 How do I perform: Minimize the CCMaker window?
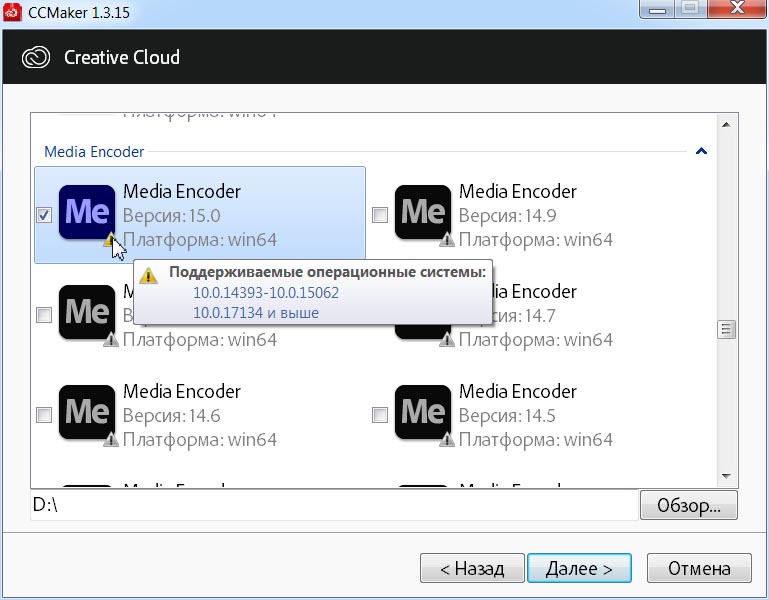(x=658, y=8)
